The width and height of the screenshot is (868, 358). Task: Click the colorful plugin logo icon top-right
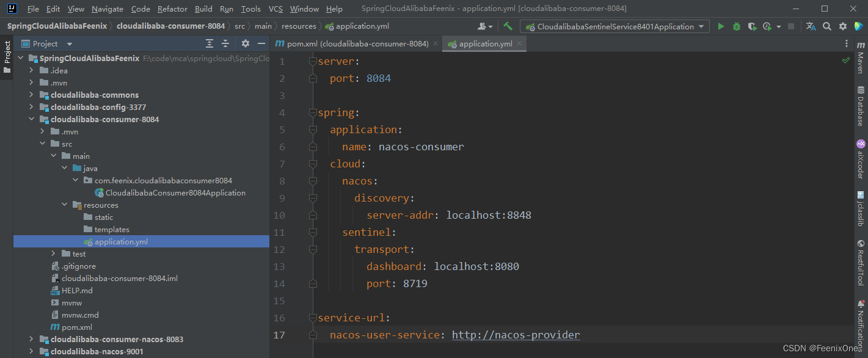click(859, 26)
